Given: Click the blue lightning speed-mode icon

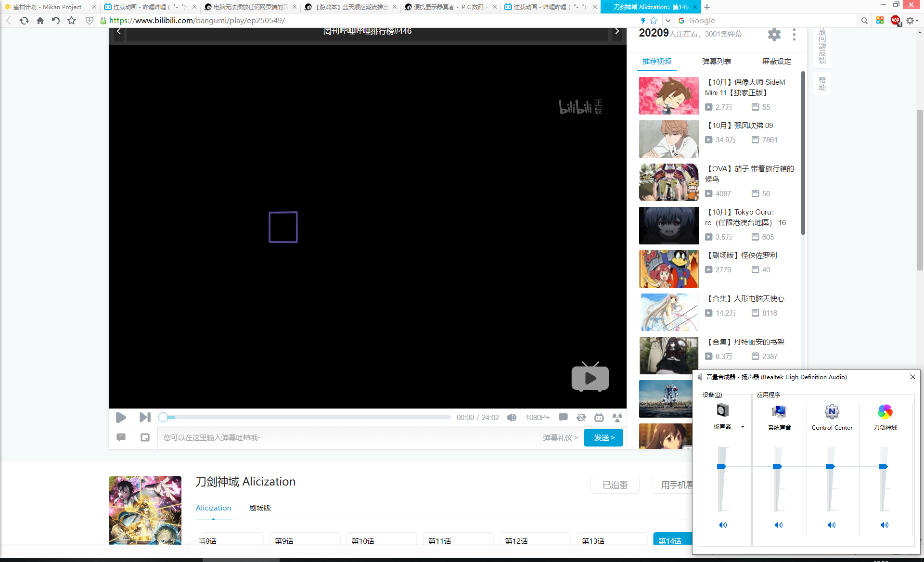Looking at the screenshot, I should click(x=643, y=20).
